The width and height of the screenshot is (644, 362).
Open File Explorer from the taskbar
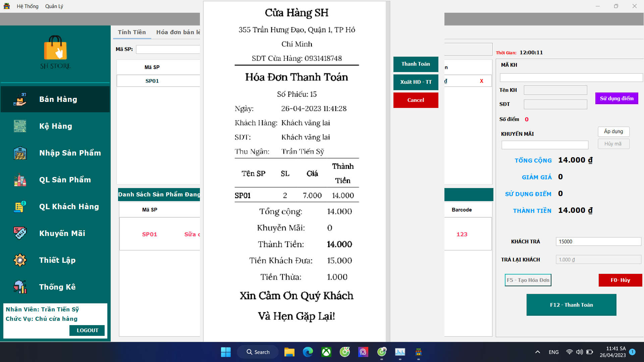(289, 352)
